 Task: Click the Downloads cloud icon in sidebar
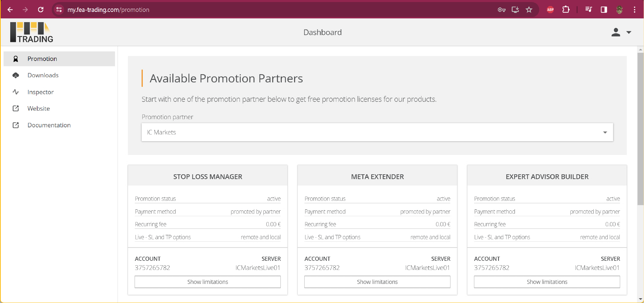tap(16, 75)
